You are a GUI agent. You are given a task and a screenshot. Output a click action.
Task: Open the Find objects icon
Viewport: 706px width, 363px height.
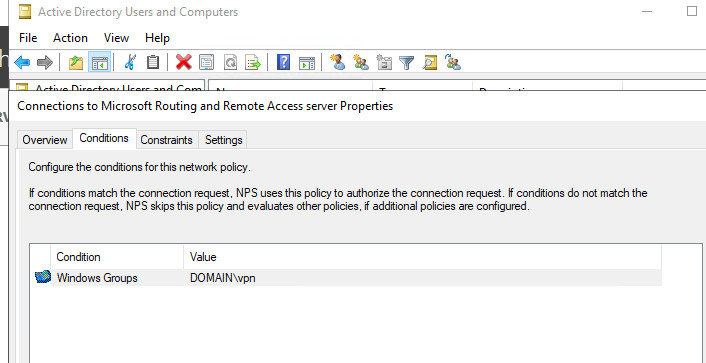(430, 62)
